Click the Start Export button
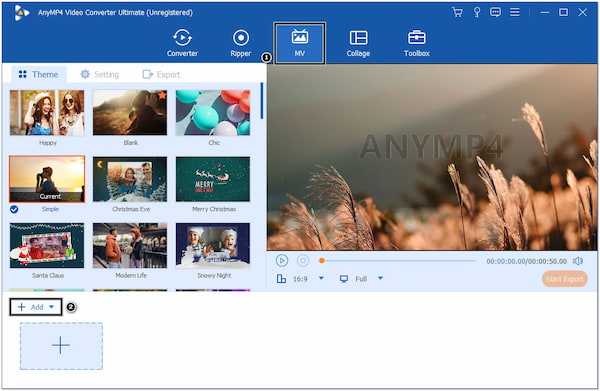Viewport: 600px width, 391px height. point(565,279)
